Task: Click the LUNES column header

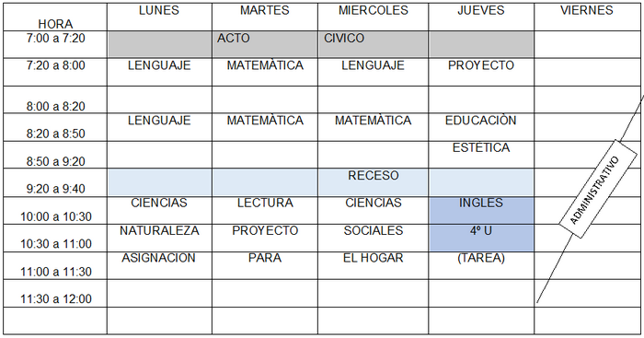Action: [x=159, y=17]
